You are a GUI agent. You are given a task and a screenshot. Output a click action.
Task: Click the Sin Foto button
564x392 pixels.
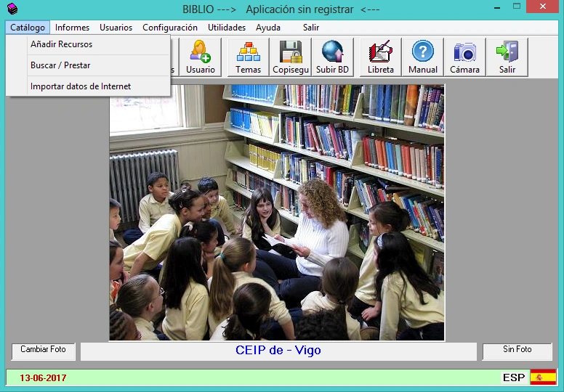(x=517, y=351)
